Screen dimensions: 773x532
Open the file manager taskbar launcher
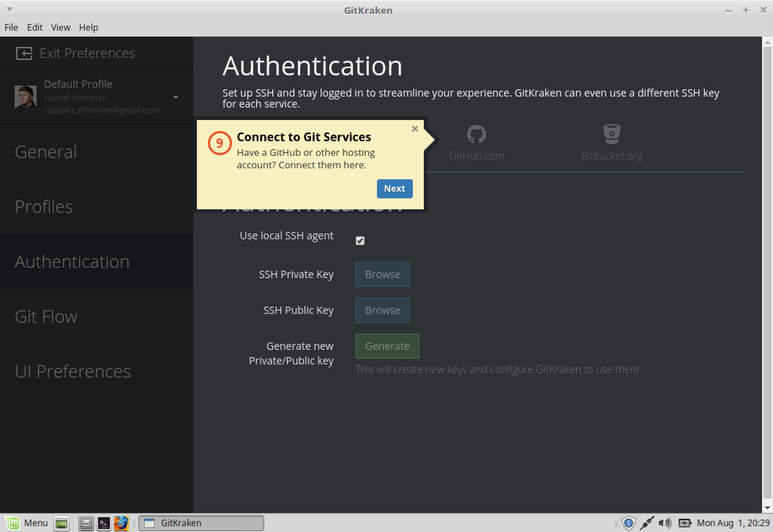pyautogui.click(x=86, y=523)
